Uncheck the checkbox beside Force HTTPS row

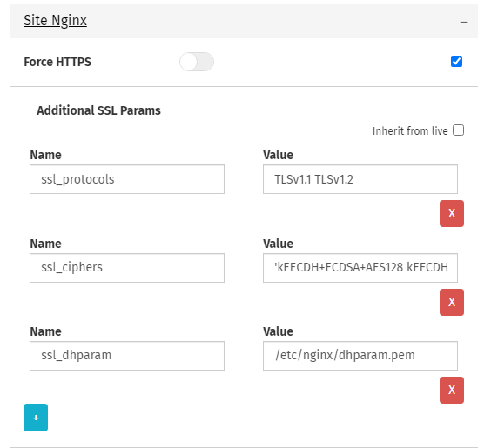pyautogui.click(x=456, y=61)
